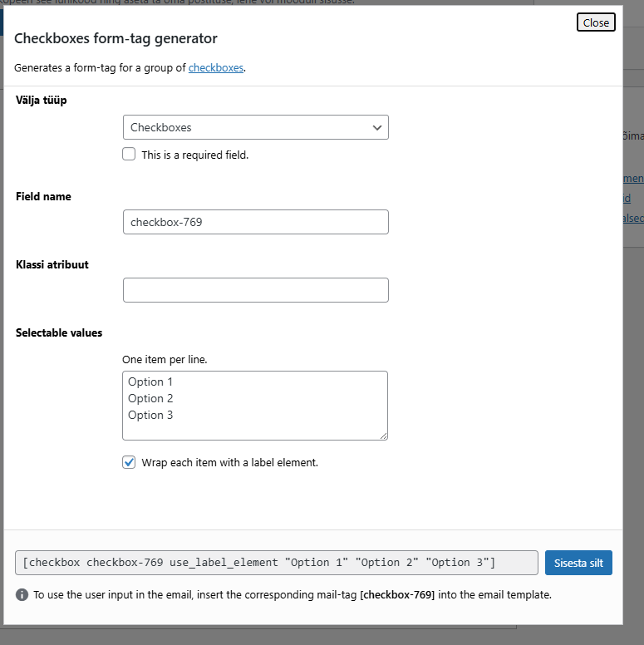Viewport: 644px width, 645px height.
Task: Click the chevron arrow on the type selector
Action: (377, 128)
